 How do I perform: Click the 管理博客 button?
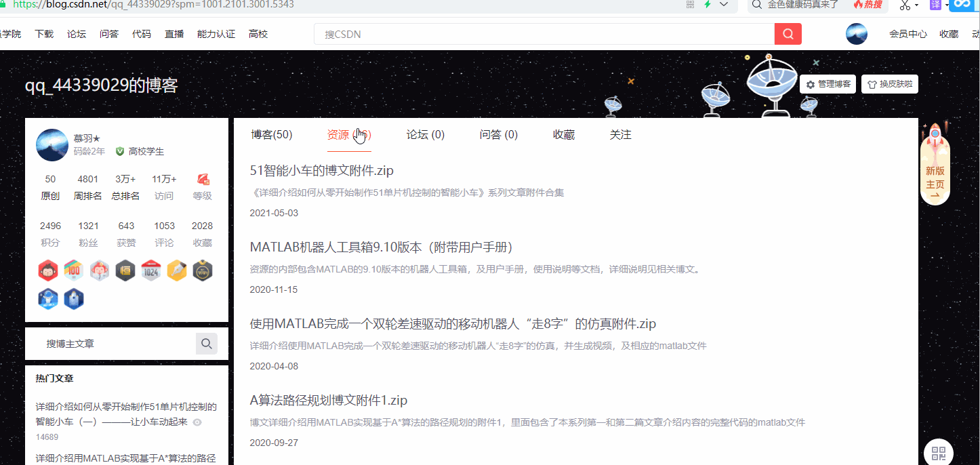(x=828, y=84)
